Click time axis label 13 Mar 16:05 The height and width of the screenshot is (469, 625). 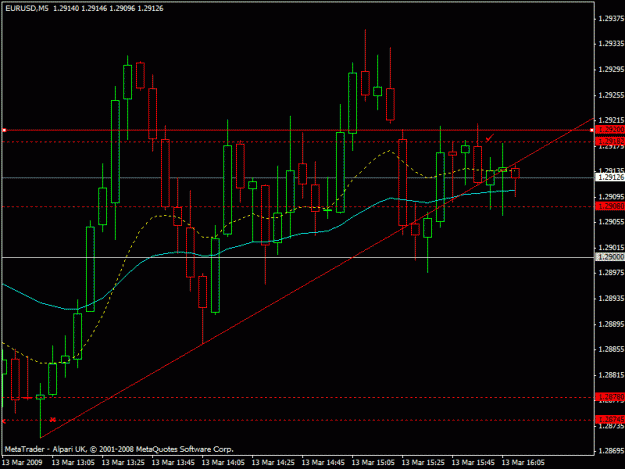click(523, 463)
